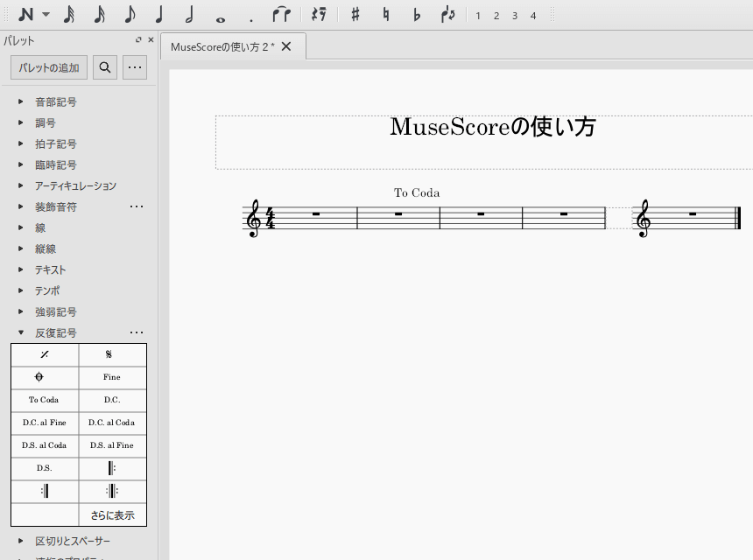The height and width of the screenshot is (560, 753).
Task: Open the note input mode dropdown arrow
Action: tap(46, 14)
